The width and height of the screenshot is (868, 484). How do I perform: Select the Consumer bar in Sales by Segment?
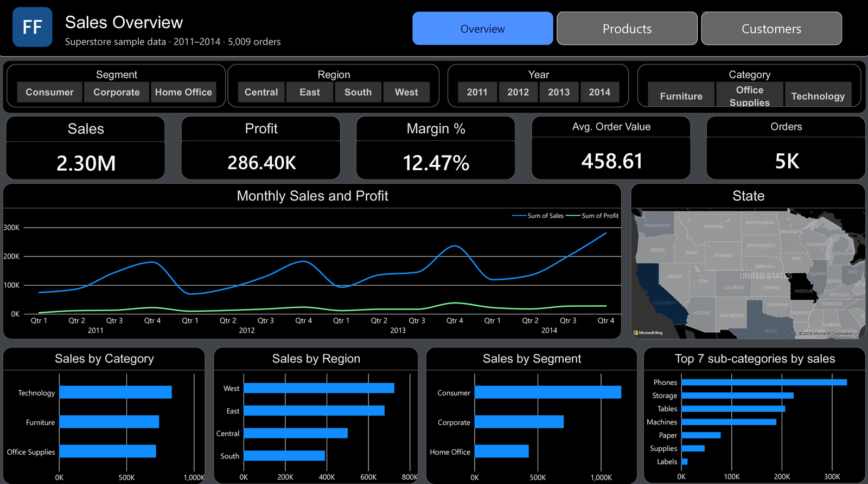[548, 392]
